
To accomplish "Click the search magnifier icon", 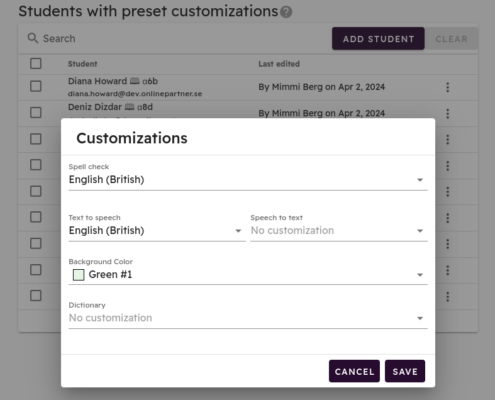I will click(x=33, y=38).
